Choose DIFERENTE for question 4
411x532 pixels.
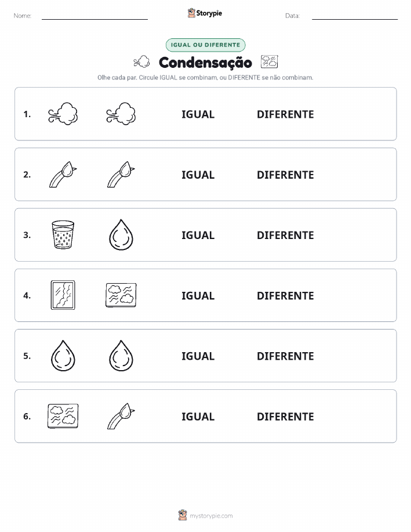click(x=285, y=295)
